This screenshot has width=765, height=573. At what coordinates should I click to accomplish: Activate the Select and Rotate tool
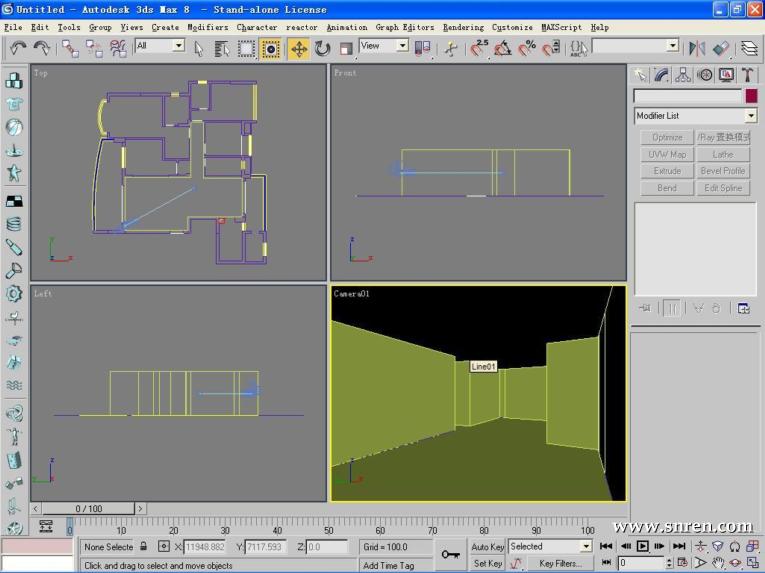click(322, 48)
